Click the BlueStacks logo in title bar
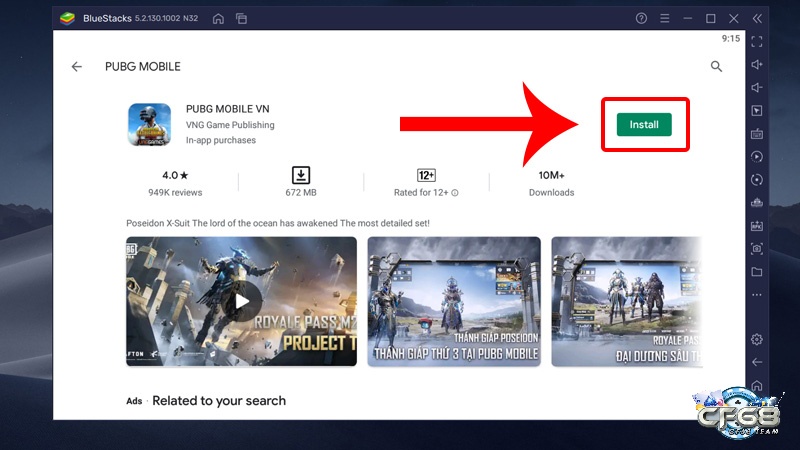Image resolution: width=800 pixels, height=450 pixels. coord(67,18)
